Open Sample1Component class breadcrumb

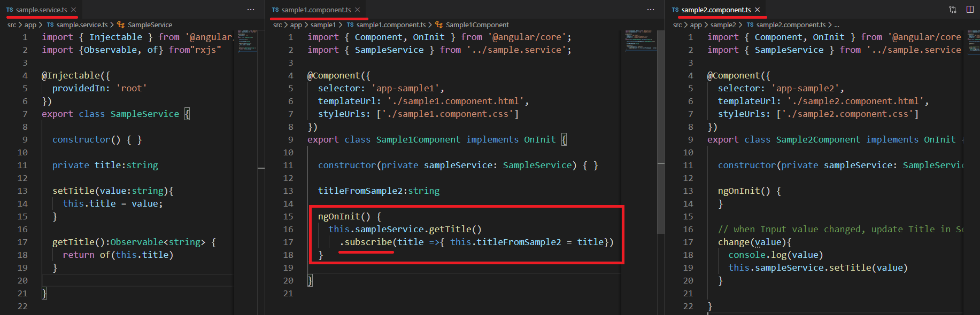pos(477,25)
